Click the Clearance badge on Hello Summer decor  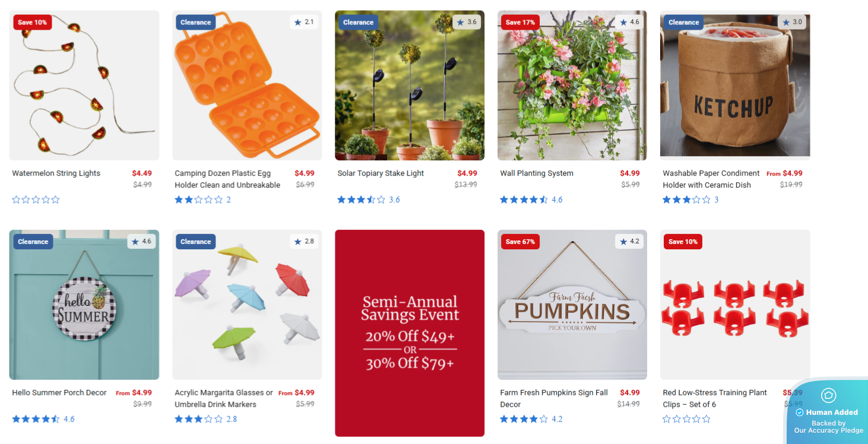tap(33, 242)
